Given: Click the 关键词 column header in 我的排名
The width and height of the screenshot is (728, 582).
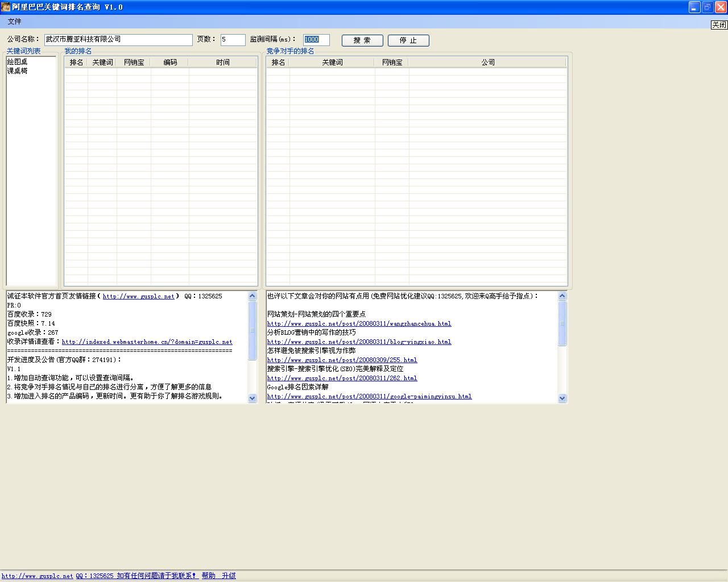Looking at the screenshot, I should coord(102,63).
